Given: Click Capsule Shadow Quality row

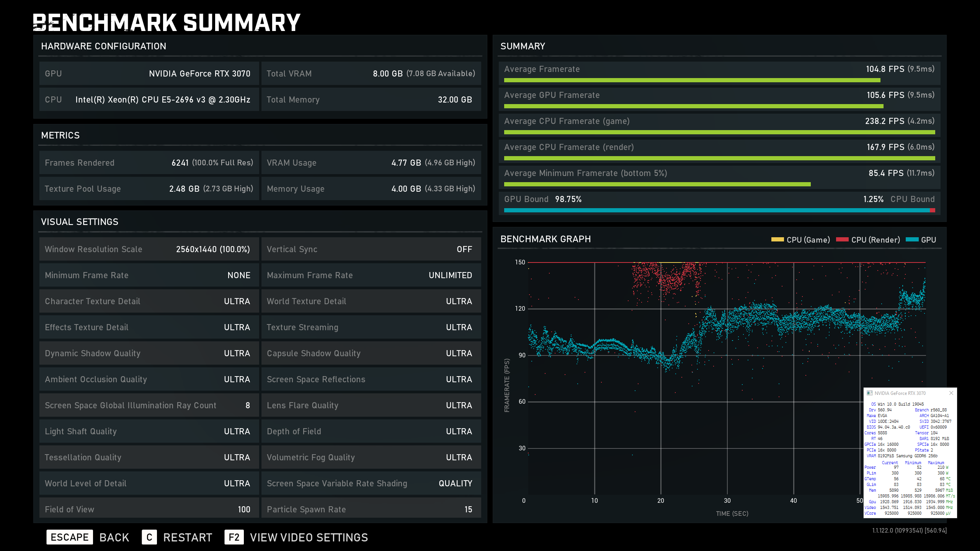Looking at the screenshot, I should tap(371, 353).
